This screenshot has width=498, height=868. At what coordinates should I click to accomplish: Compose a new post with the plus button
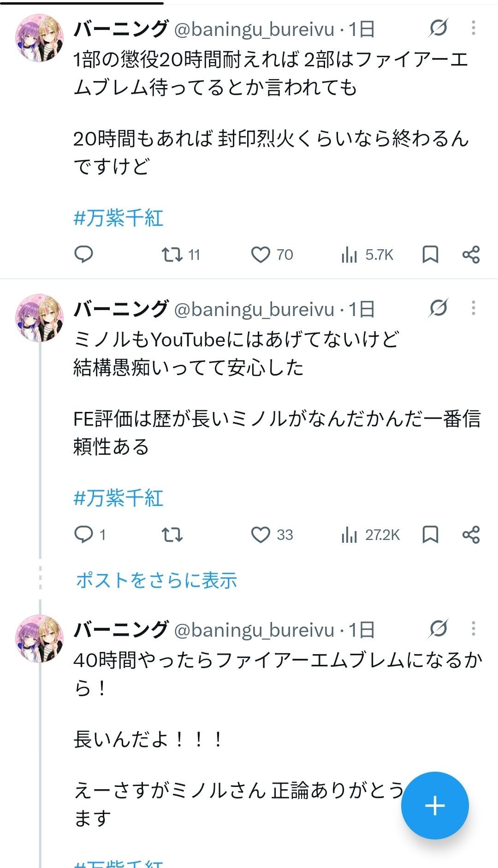click(x=435, y=806)
